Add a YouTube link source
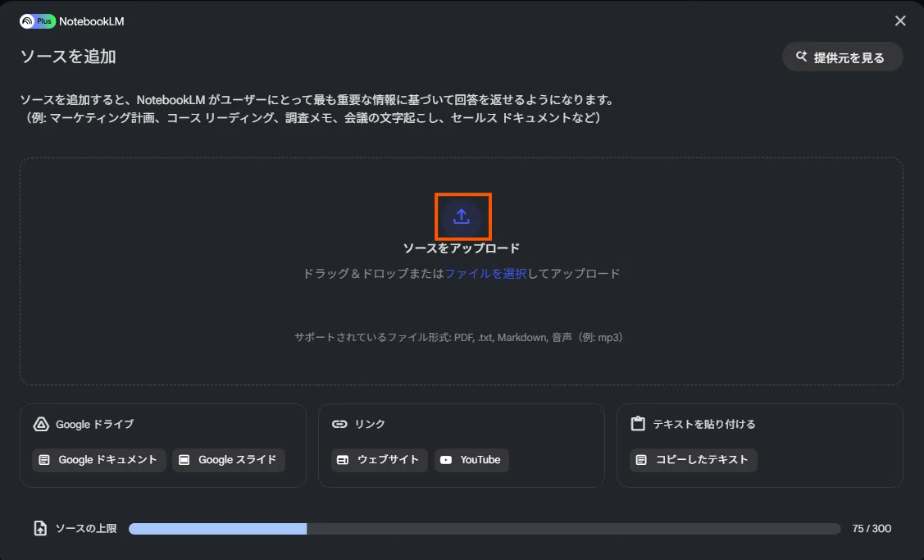Viewport: 924px width, 560px height. click(x=471, y=460)
